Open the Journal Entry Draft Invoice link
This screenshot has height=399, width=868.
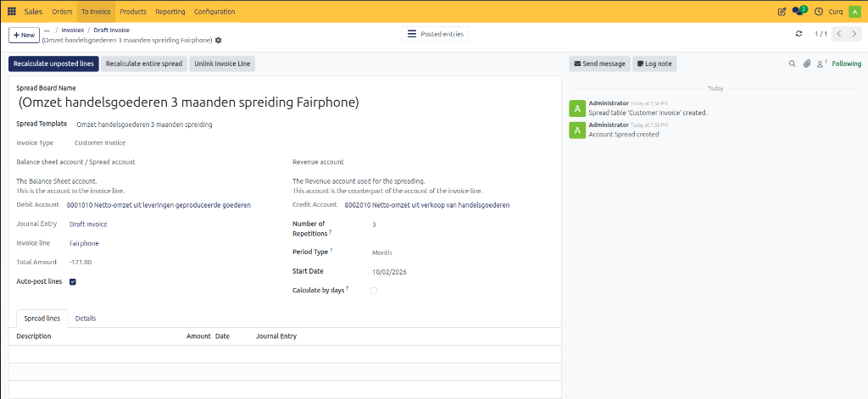click(x=88, y=224)
